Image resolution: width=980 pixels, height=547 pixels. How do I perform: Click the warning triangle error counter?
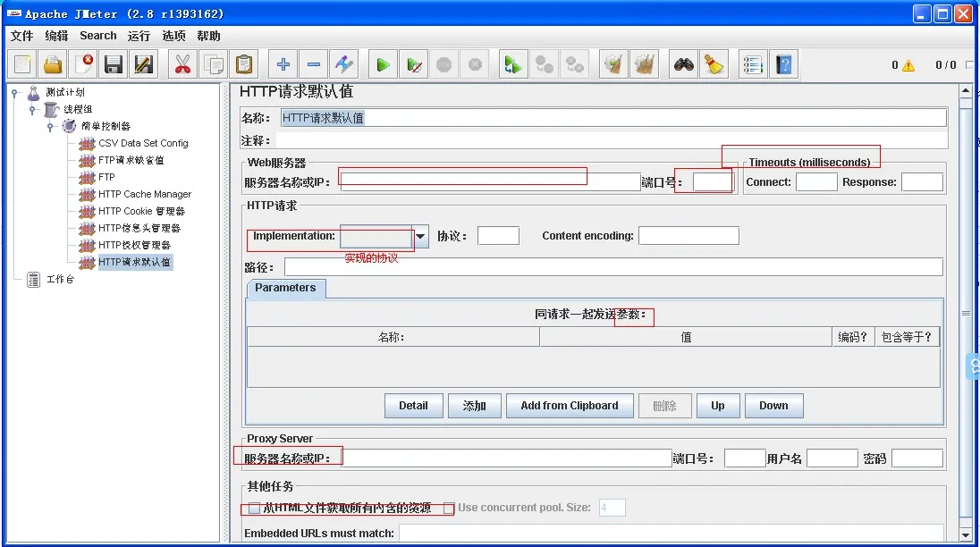pos(908,65)
